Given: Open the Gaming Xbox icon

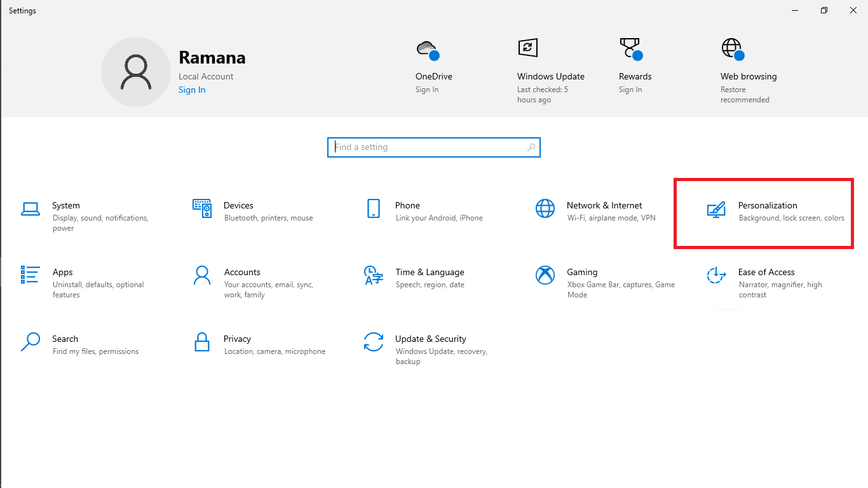Looking at the screenshot, I should click(545, 275).
